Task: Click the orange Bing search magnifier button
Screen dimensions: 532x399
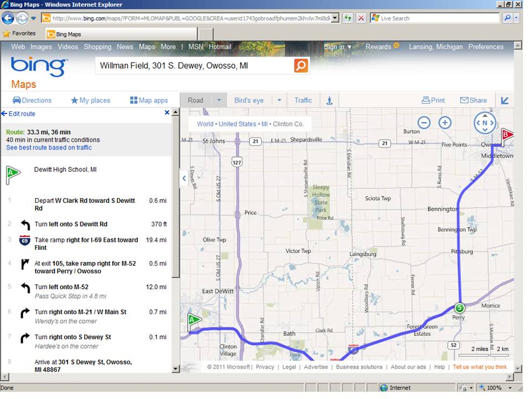Action: pos(301,65)
